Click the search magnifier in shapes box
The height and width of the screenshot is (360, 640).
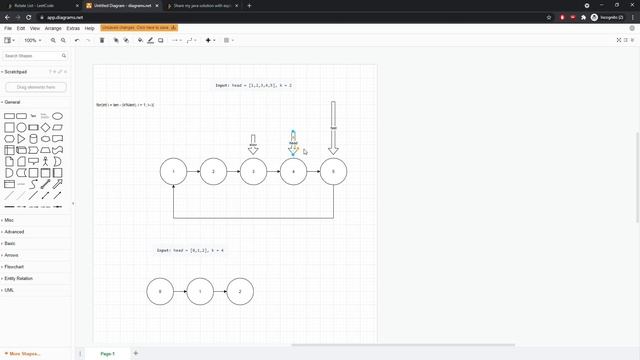64,56
